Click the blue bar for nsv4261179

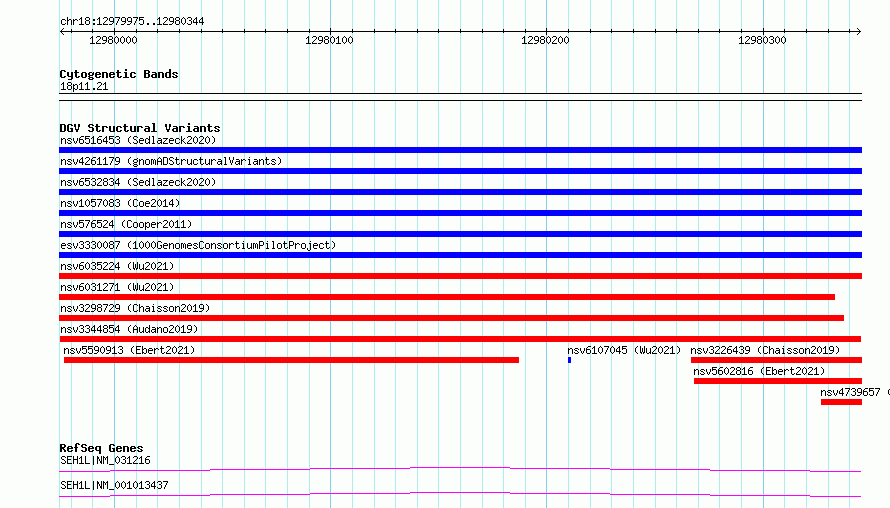[460, 171]
